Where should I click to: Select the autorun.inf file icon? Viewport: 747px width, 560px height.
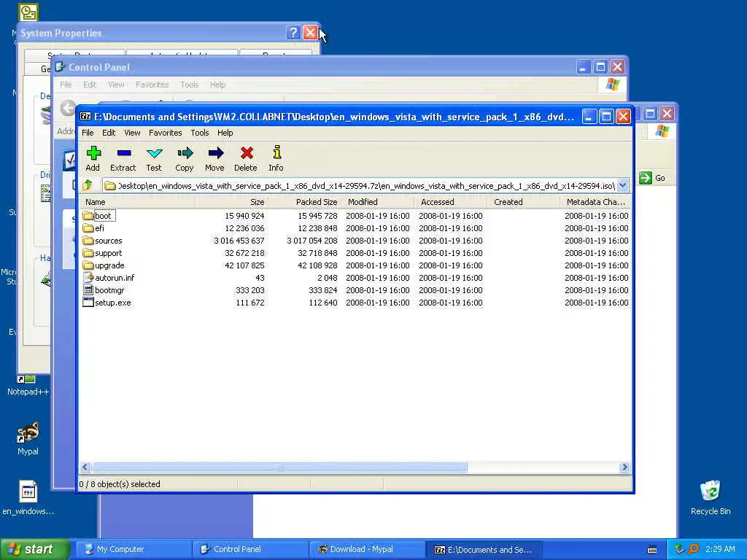88,278
